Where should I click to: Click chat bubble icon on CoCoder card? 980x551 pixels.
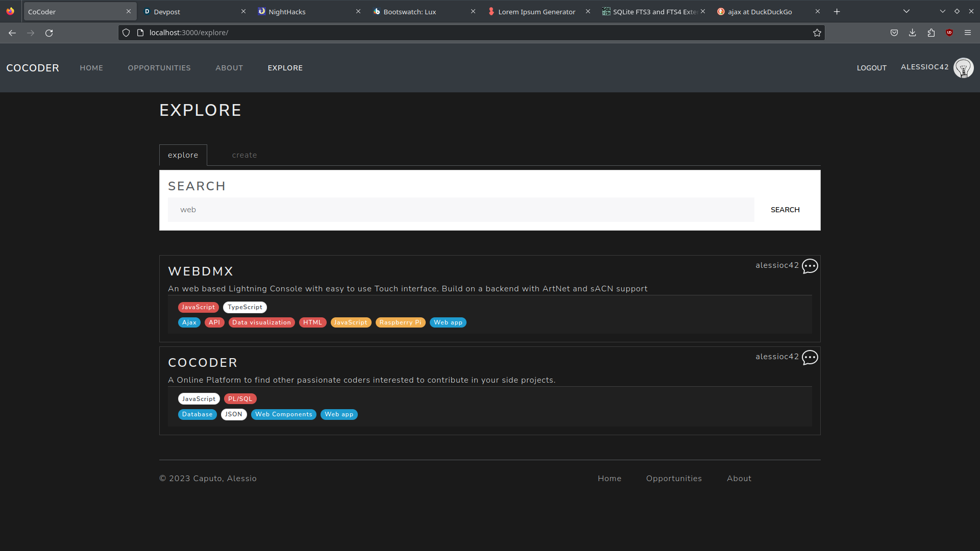tap(810, 358)
